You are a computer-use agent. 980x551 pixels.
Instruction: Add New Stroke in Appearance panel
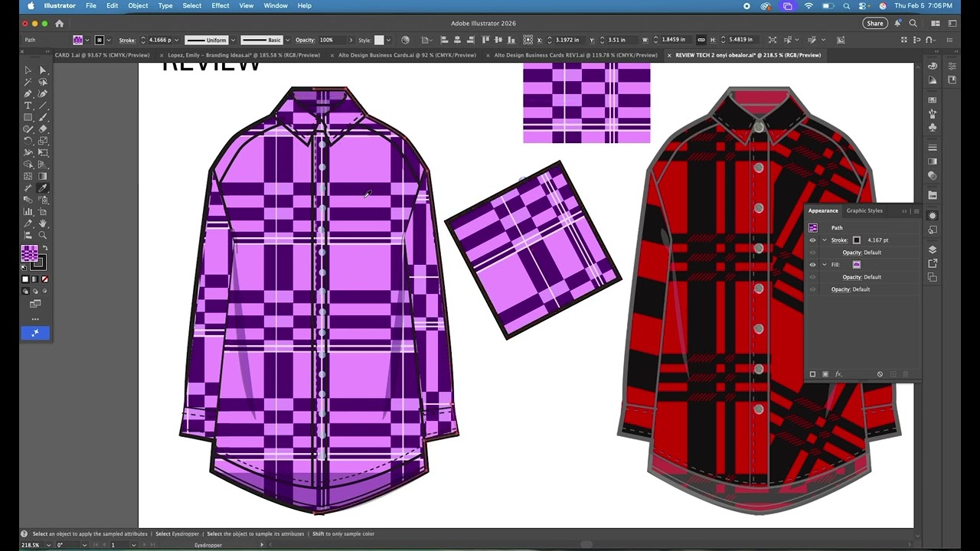(x=813, y=374)
